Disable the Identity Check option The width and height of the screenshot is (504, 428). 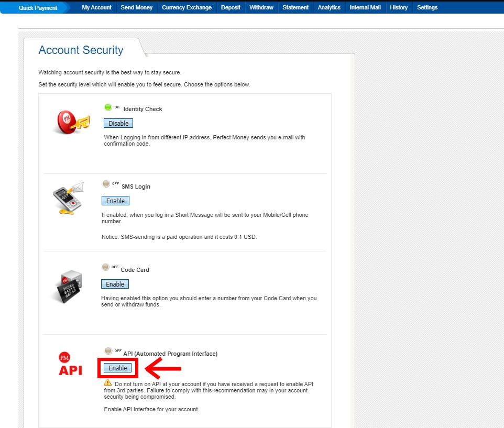118,124
